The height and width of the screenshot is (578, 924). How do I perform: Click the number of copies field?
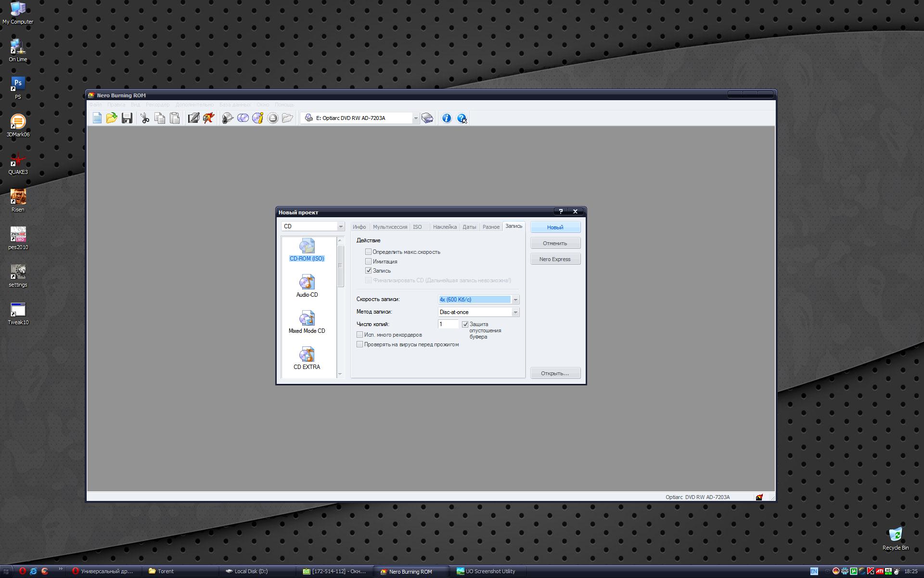(x=448, y=324)
